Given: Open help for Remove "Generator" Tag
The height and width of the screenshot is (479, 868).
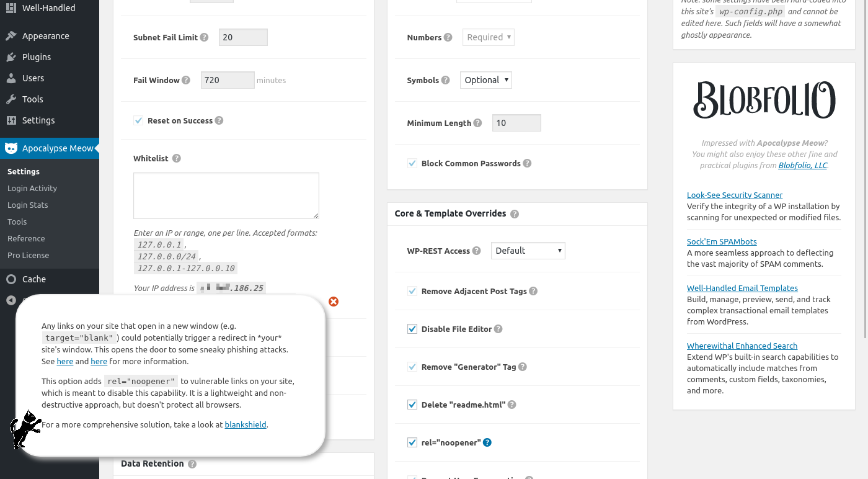Looking at the screenshot, I should (x=523, y=367).
